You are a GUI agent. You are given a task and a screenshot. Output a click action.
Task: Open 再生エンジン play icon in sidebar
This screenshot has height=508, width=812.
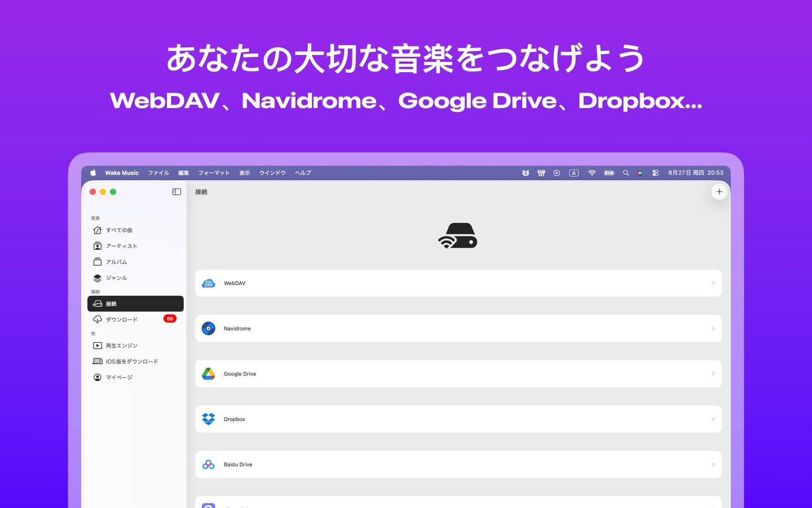[98, 345]
